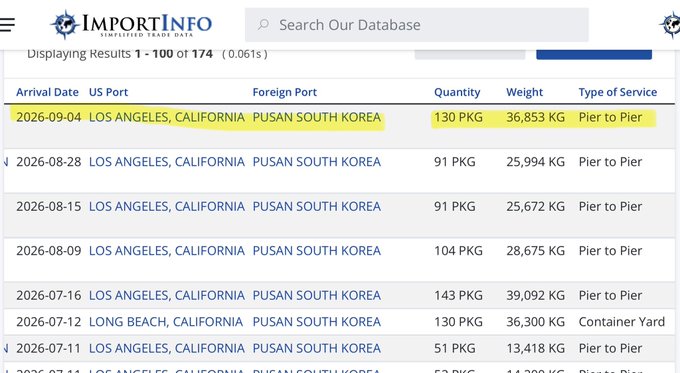Viewport: 680px width, 373px height.
Task: Select the 25,672 KG weight cell
Action: pyautogui.click(x=536, y=206)
